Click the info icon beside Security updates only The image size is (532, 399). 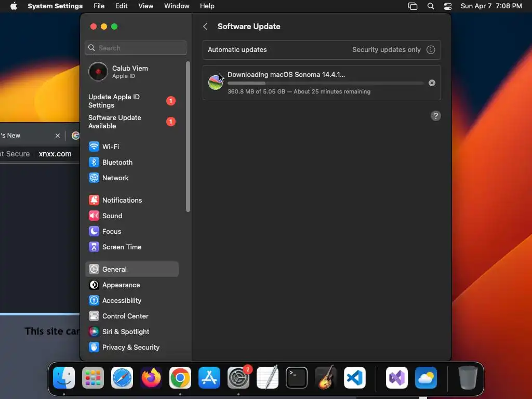point(431,50)
